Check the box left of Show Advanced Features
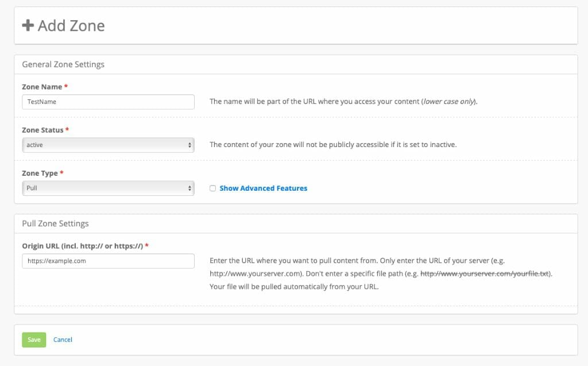The height and width of the screenshot is (366, 588). (x=212, y=188)
